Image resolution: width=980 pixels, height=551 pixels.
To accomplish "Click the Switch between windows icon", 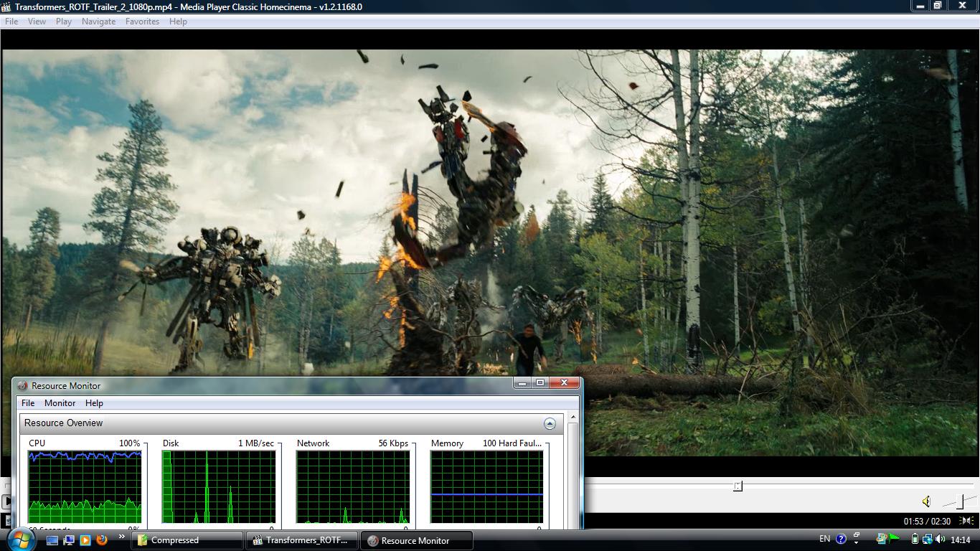I will click(x=69, y=540).
